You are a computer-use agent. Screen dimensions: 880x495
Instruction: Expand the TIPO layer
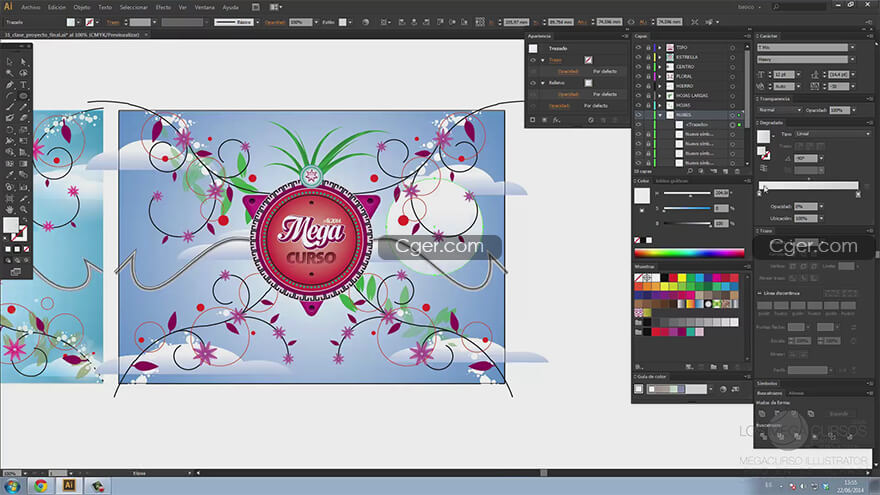pyautogui.click(x=660, y=48)
